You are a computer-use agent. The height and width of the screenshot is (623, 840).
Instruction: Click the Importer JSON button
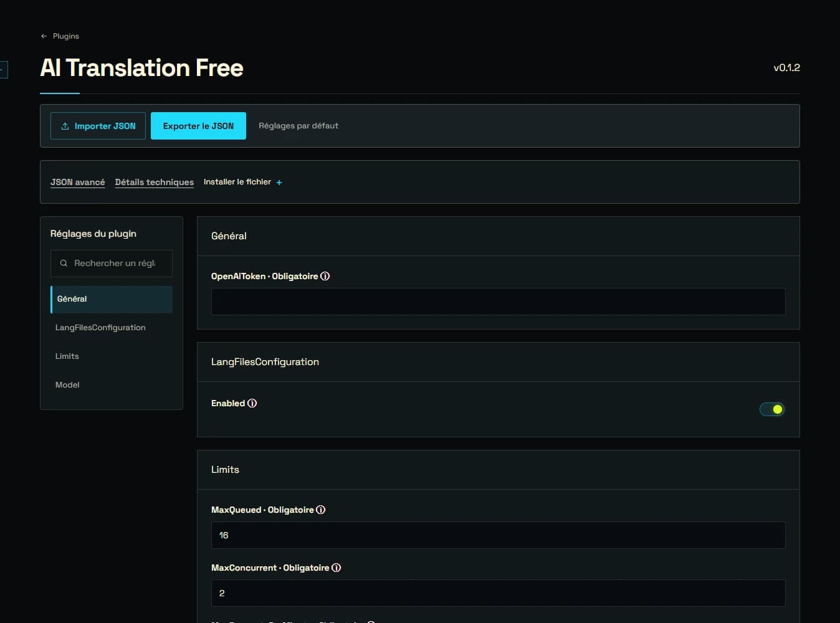98,126
